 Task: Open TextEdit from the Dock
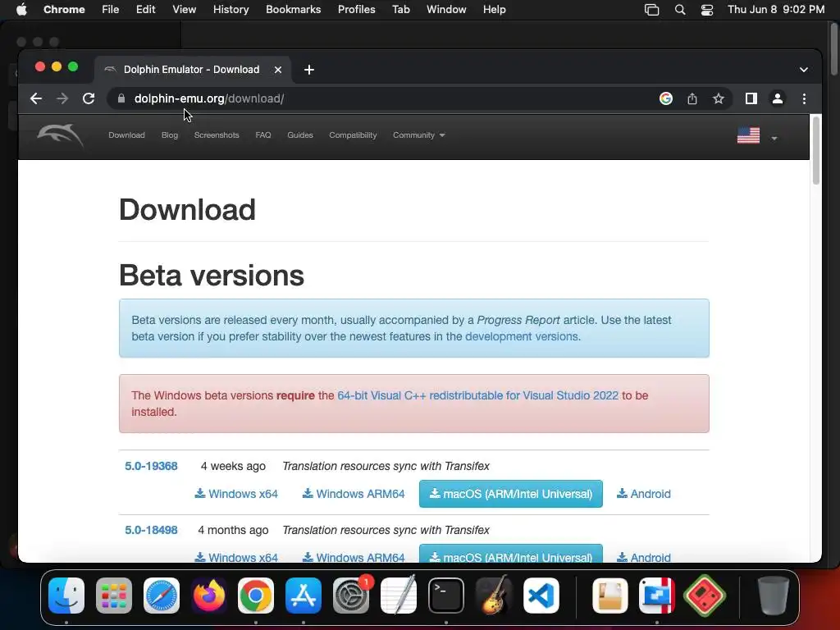click(398, 596)
